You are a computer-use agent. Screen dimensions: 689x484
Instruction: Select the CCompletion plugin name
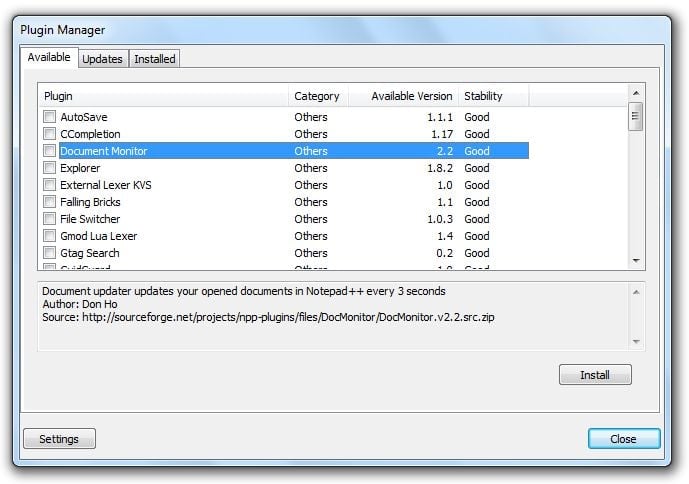pyautogui.click(x=90, y=134)
